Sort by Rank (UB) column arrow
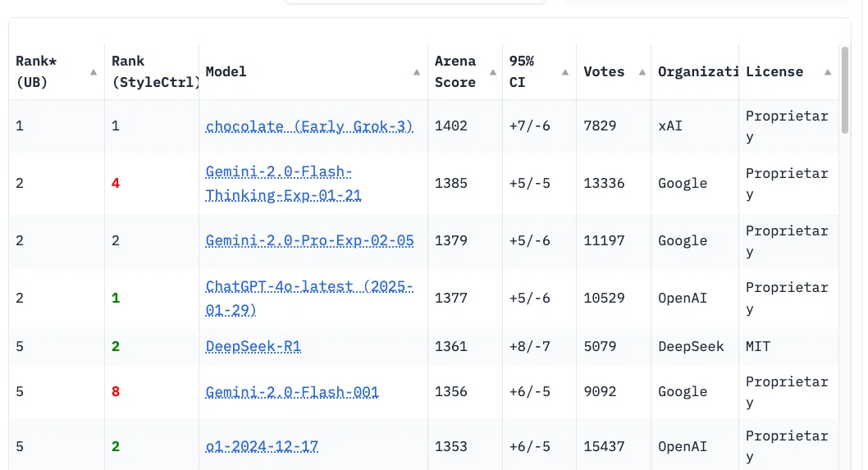868x470 pixels. click(x=94, y=72)
